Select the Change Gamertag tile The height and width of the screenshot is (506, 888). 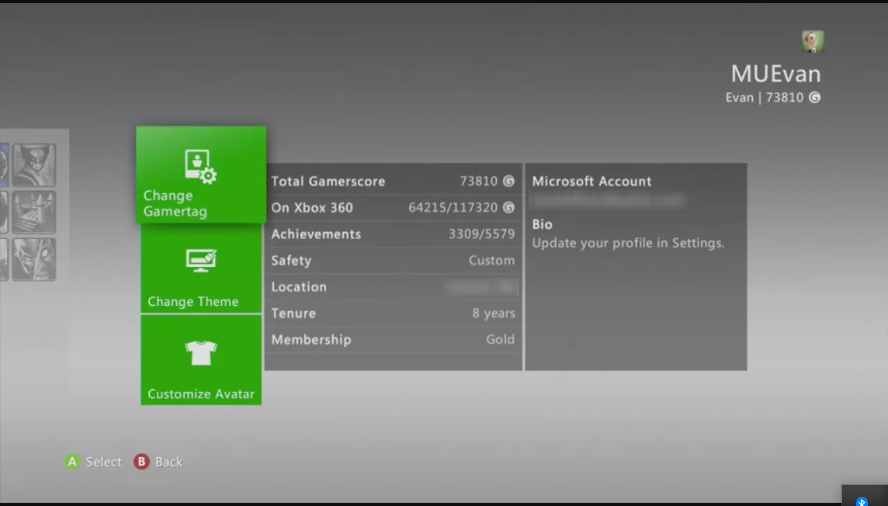point(201,175)
